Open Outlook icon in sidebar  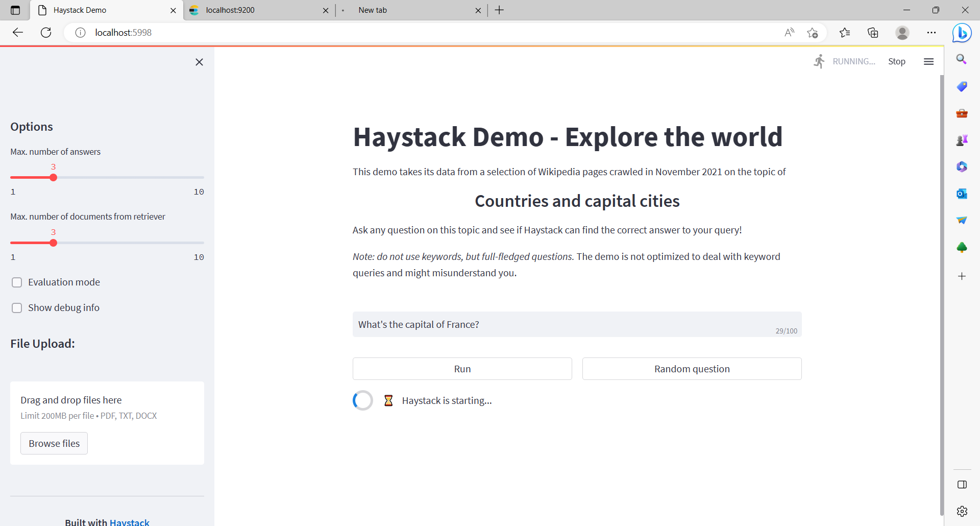coord(962,194)
